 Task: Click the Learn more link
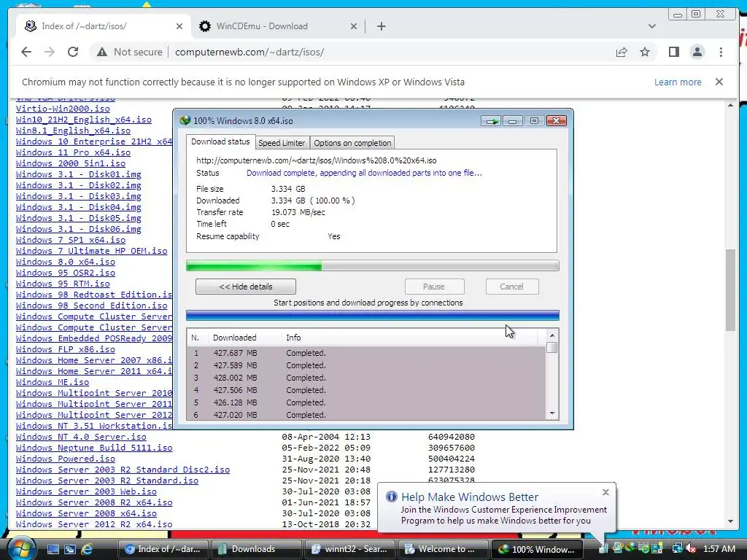pyautogui.click(x=678, y=82)
